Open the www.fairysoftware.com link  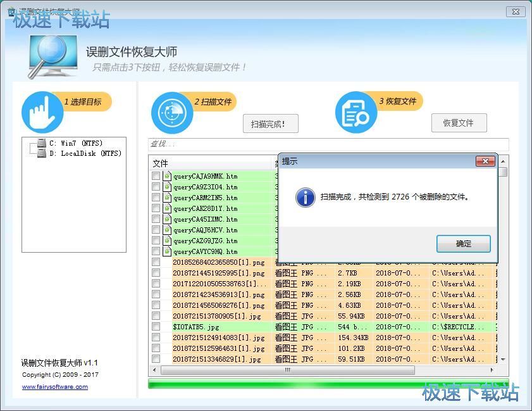tap(55, 387)
